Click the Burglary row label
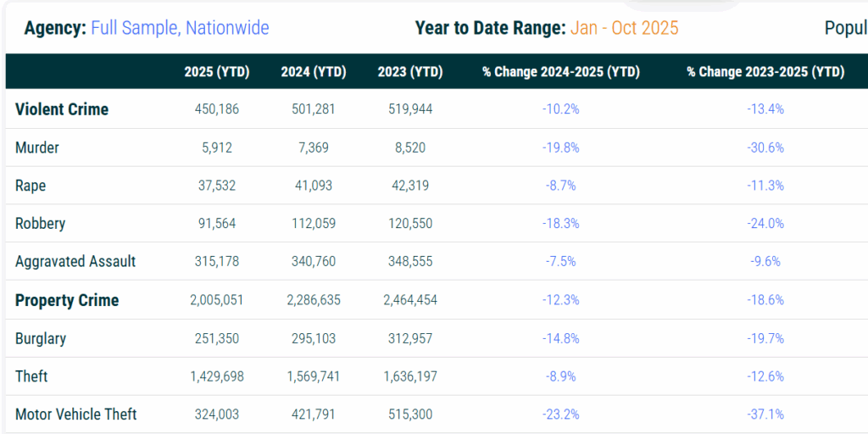This screenshot has height=434, width=868. tap(41, 338)
